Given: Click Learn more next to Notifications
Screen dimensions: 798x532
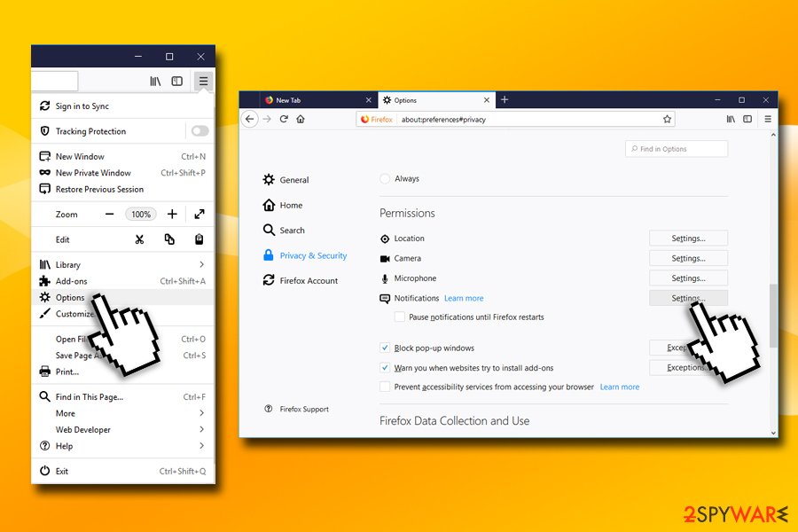Looking at the screenshot, I should (x=464, y=298).
